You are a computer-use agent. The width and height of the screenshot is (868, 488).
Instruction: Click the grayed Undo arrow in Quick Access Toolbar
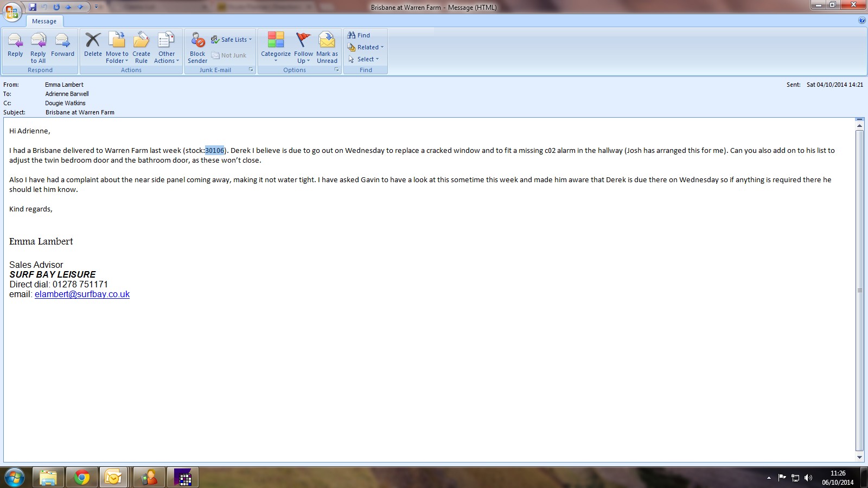(x=44, y=7)
